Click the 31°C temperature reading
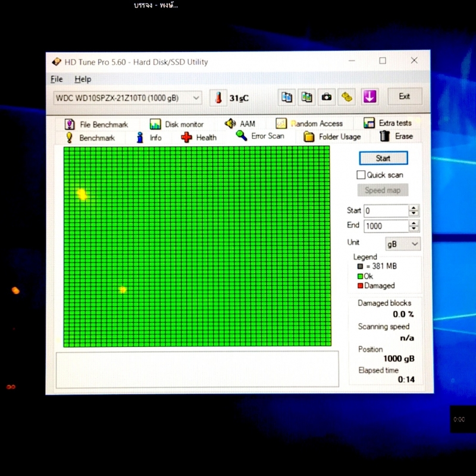Image resolution: width=476 pixels, height=476 pixels. click(239, 98)
